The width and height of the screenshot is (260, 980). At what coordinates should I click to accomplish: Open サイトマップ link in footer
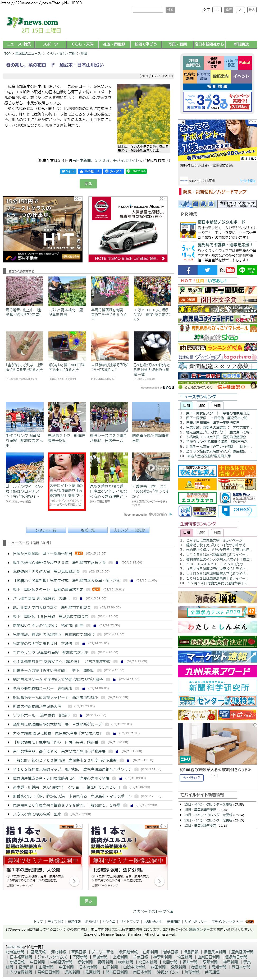pyautogui.click(x=129, y=921)
